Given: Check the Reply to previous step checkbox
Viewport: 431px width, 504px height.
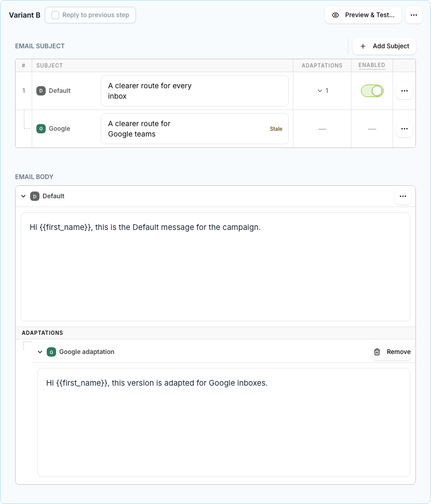Looking at the screenshot, I should click(x=56, y=15).
